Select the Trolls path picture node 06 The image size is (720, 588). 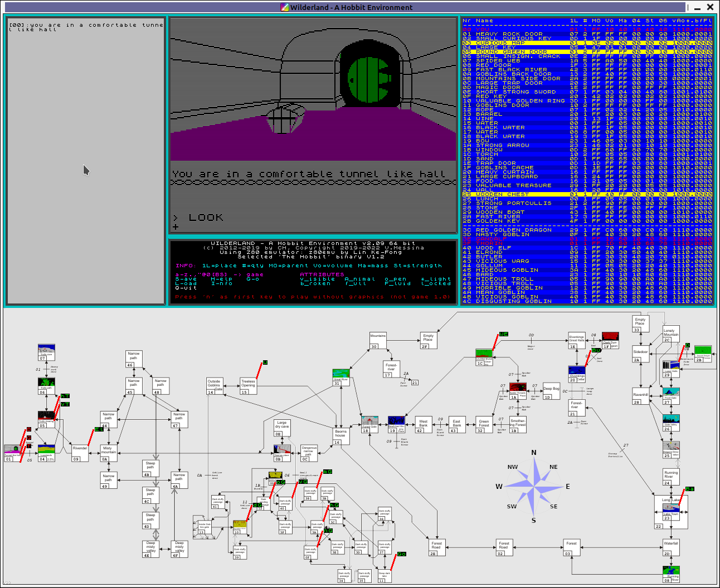[x=46, y=386]
